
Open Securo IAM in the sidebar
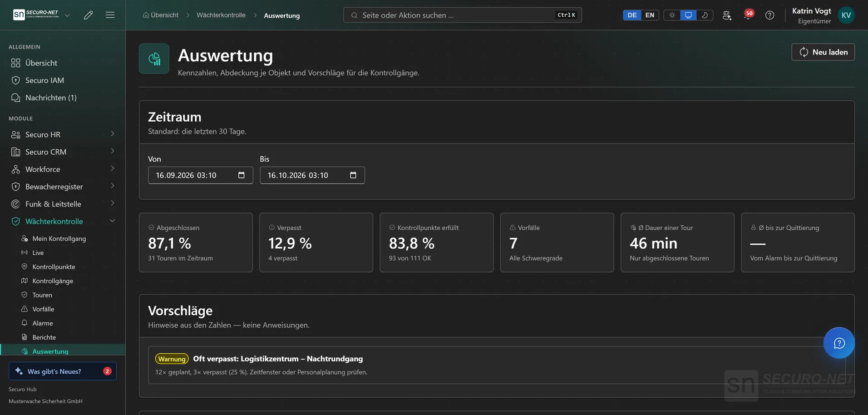[63, 80]
